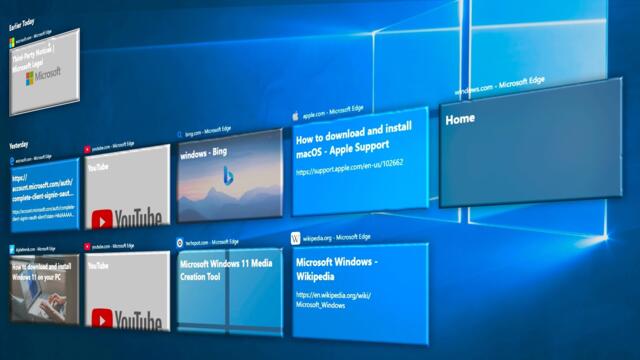Click the 'wikipedia.org - Microsoft Edge' label
Screen dimensions: 640x360
[x=336, y=238]
